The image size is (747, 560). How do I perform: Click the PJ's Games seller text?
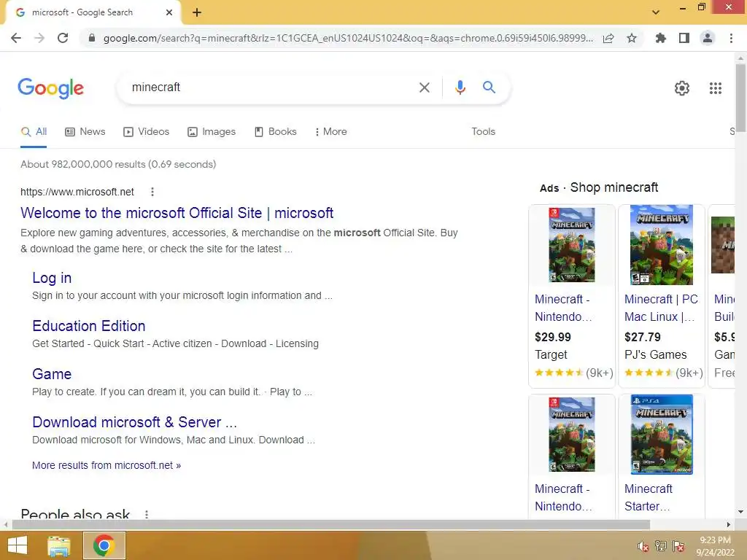tap(656, 355)
